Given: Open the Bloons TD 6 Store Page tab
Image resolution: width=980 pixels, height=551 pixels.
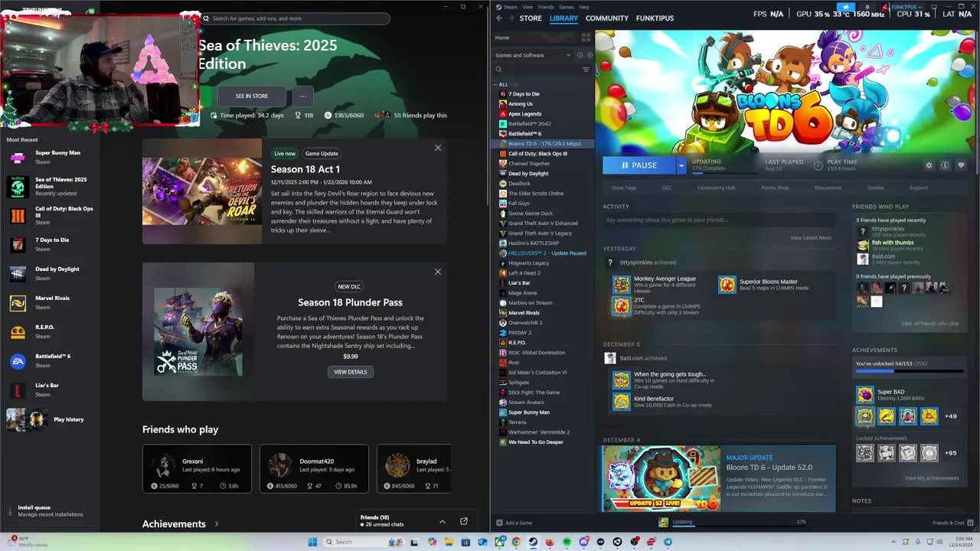Looking at the screenshot, I should pyautogui.click(x=623, y=187).
